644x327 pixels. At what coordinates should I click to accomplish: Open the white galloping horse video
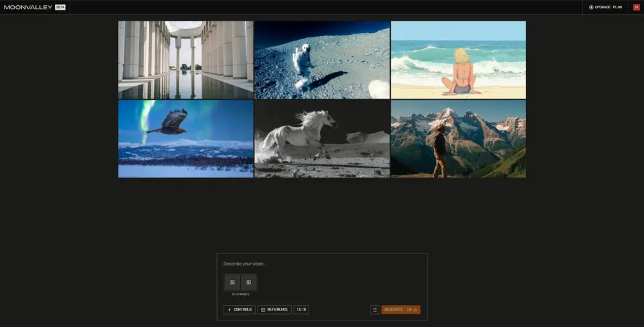(x=322, y=139)
